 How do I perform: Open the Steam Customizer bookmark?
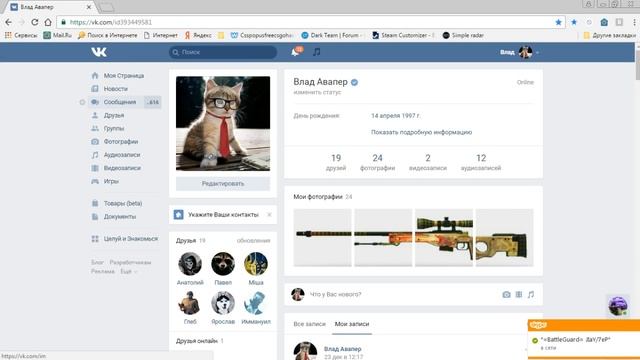pyautogui.click(x=403, y=36)
